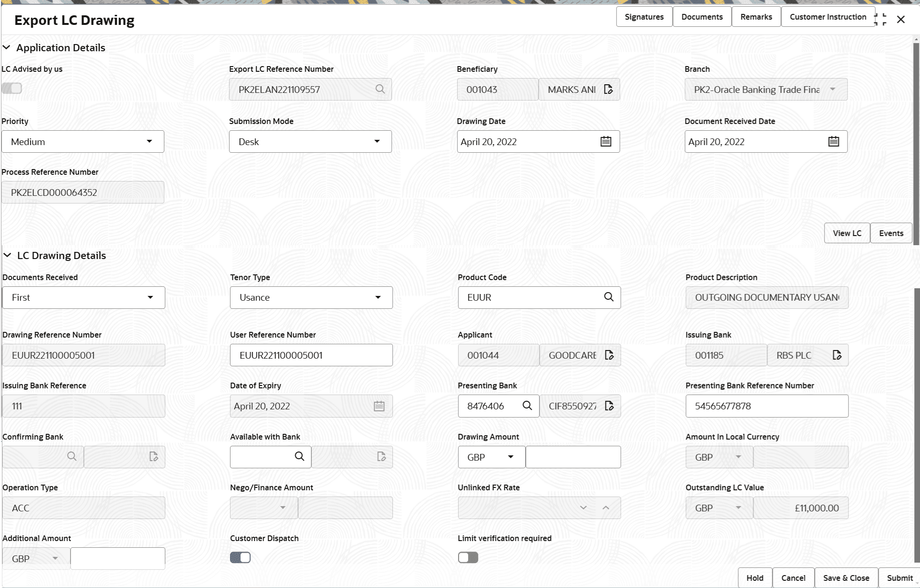Open the Remarks section

pyautogui.click(x=756, y=16)
